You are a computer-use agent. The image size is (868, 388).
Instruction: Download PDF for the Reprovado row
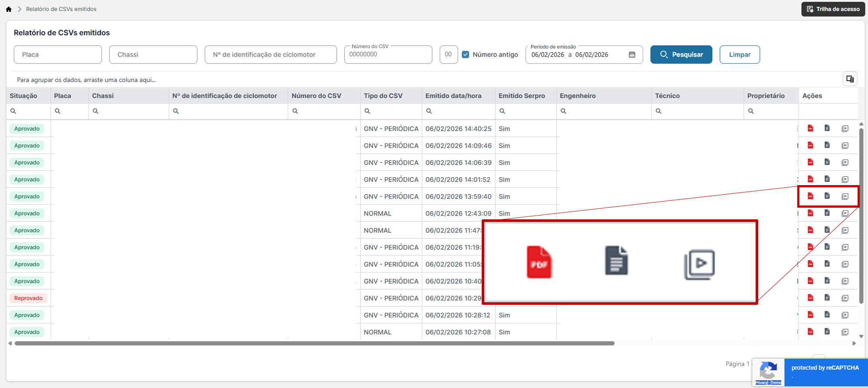[810, 298]
